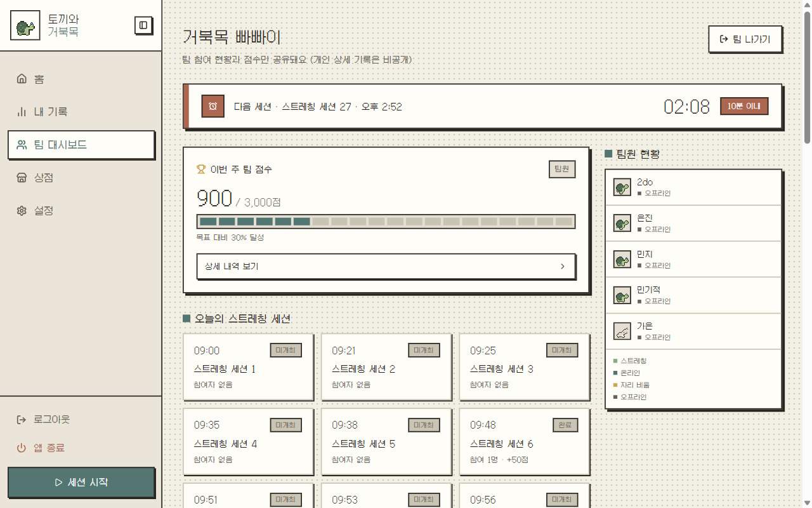Image resolution: width=812 pixels, height=508 pixels.
Task: Expand 상세 내역 보기 row
Action: tap(386, 267)
